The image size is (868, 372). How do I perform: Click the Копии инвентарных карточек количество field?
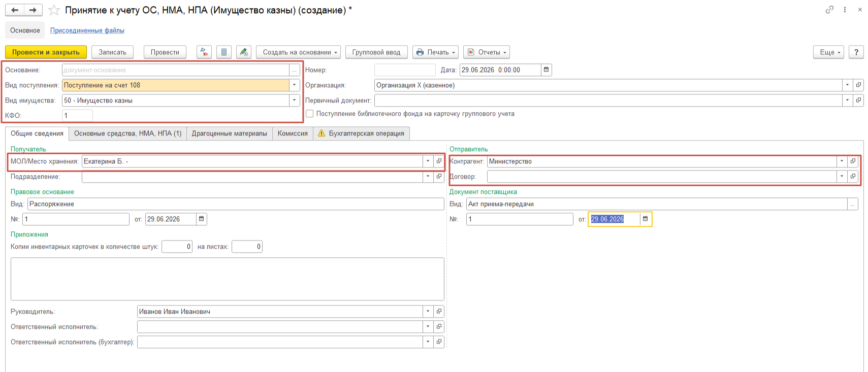(177, 247)
